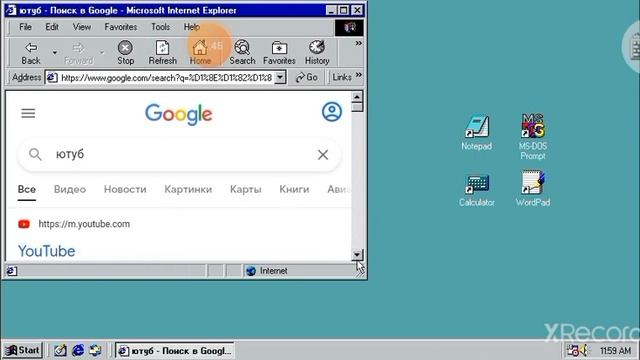Viewport: 640px width, 360px height.
Task: Open the YouTube result title link
Action: [47, 251]
